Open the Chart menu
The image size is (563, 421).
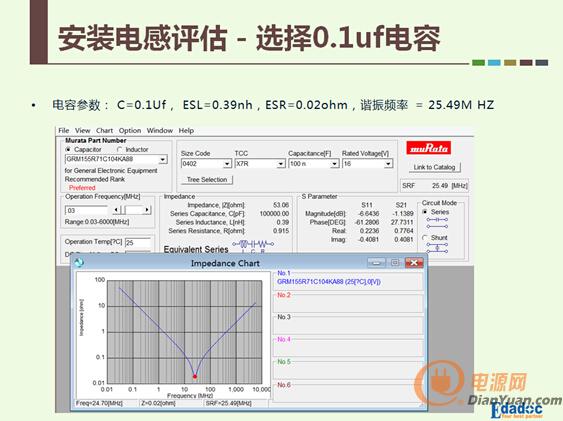pyautogui.click(x=104, y=131)
